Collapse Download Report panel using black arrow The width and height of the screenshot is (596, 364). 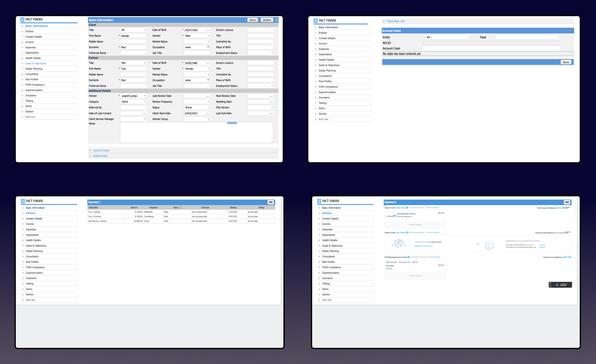(550, 285)
